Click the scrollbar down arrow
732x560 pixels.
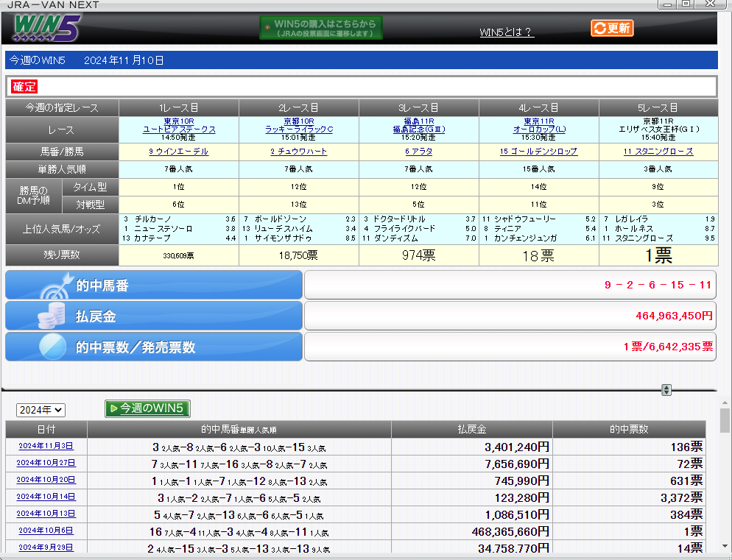click(x=725, y=547)
